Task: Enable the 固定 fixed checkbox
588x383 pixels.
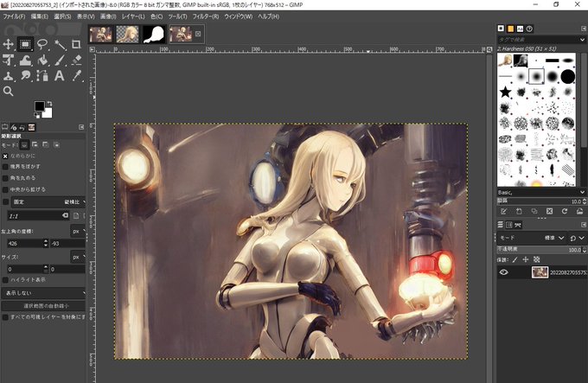Action: [5, 201]
